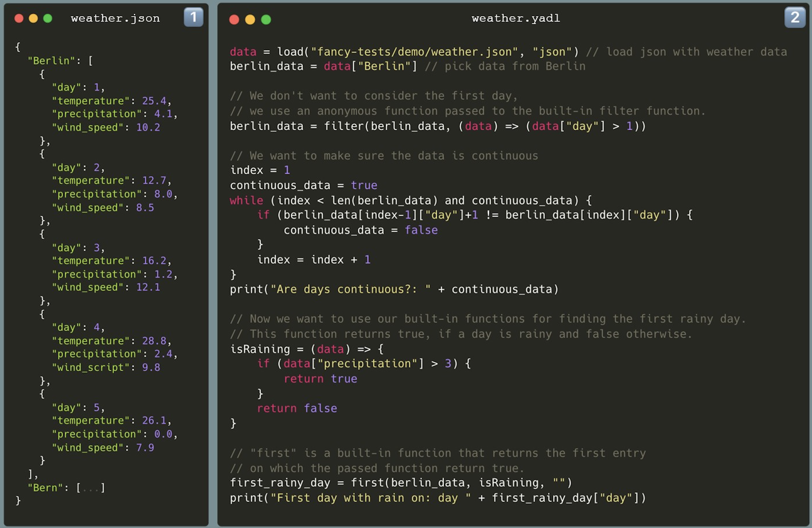The width and height of the screenshot is (812, 528).
Task: Click the temperature value 25.4
Action: pos(154,101)
